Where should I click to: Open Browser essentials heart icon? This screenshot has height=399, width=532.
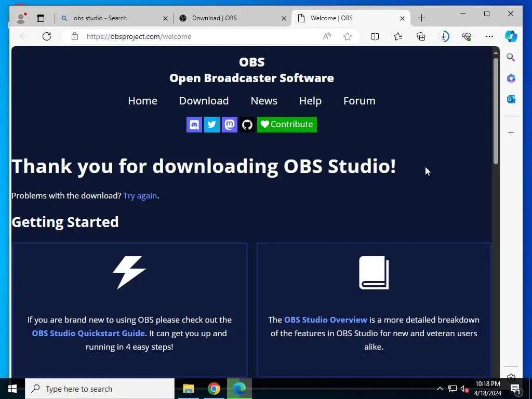pos(467,36)
